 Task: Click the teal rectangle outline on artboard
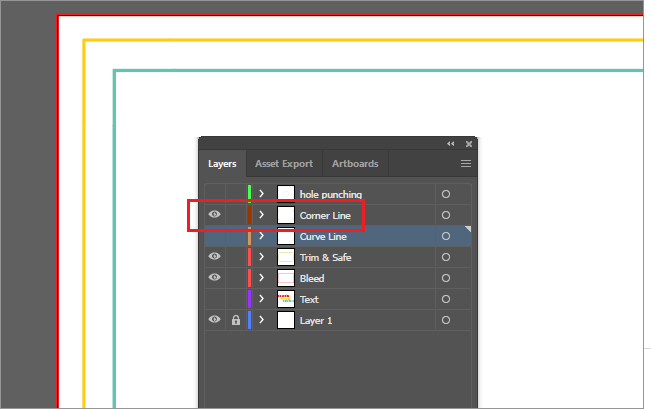click(x=379, y=71)
